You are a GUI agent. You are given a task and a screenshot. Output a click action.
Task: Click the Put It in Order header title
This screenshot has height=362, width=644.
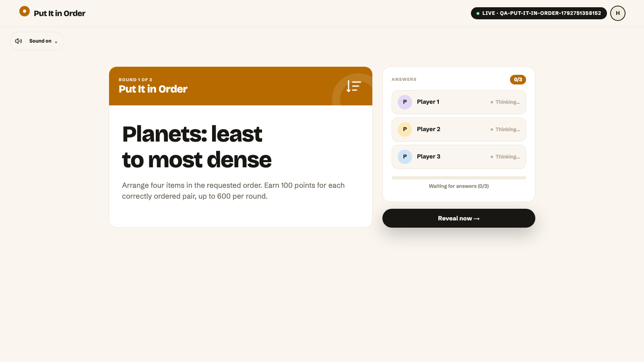click(x=60, y=13)
